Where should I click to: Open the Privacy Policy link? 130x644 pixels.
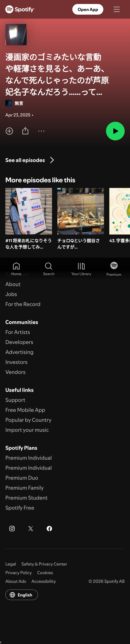19,572
